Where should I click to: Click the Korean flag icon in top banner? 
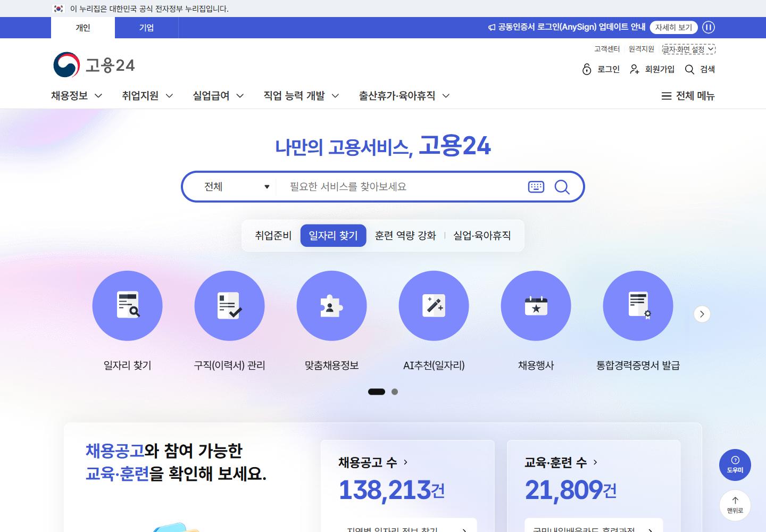[59, 9]
